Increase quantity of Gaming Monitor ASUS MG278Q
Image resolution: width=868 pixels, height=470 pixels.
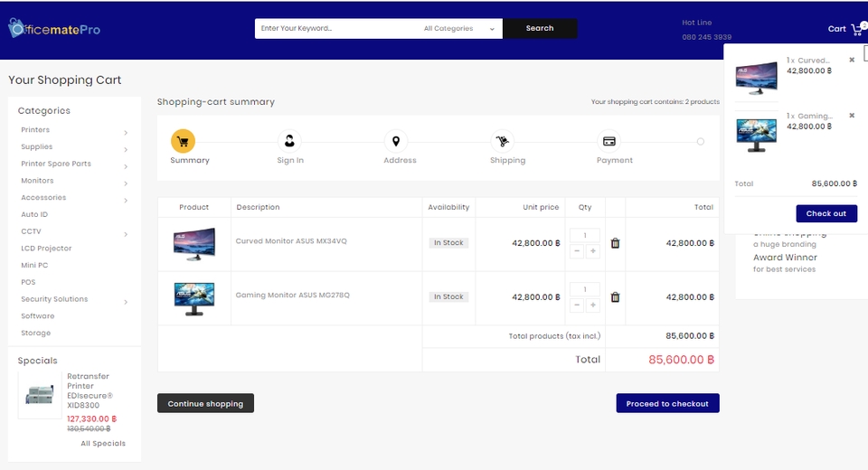click(593, 305)
